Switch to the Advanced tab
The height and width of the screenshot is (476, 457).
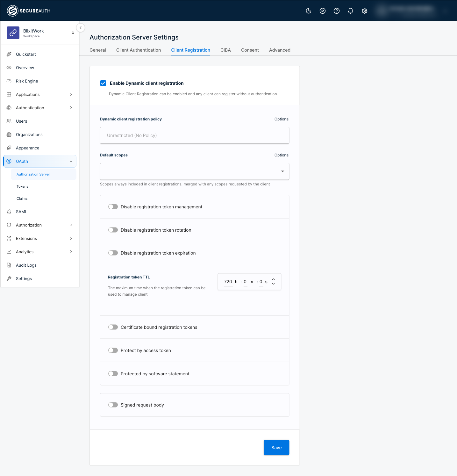pyautogui.click(x=280, y=50)
